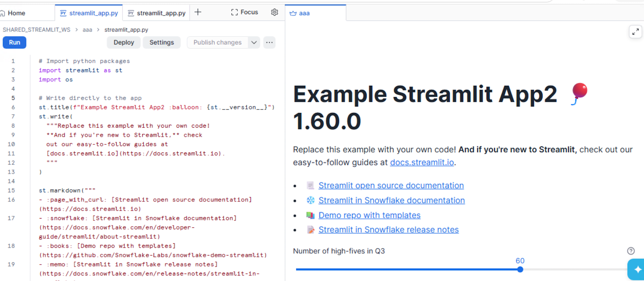
Task: Click Publish changes button
Action: click(217, 43)
